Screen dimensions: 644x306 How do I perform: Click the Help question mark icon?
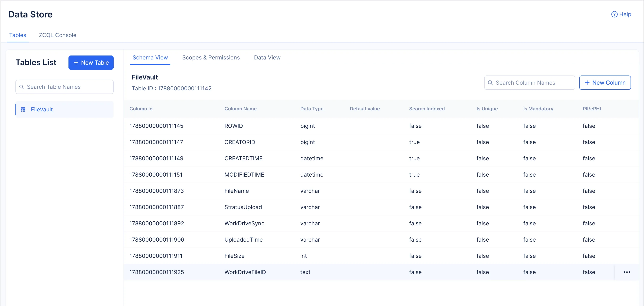pyautogui.click(x=614, y=14)
